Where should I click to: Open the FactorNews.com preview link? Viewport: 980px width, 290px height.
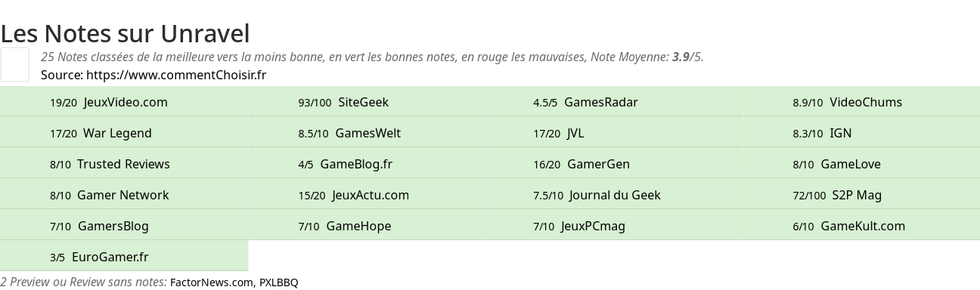[212, 282]
